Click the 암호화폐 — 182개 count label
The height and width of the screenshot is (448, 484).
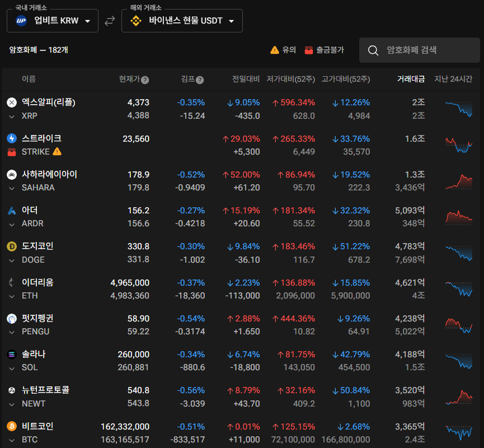tap(39, 50)
